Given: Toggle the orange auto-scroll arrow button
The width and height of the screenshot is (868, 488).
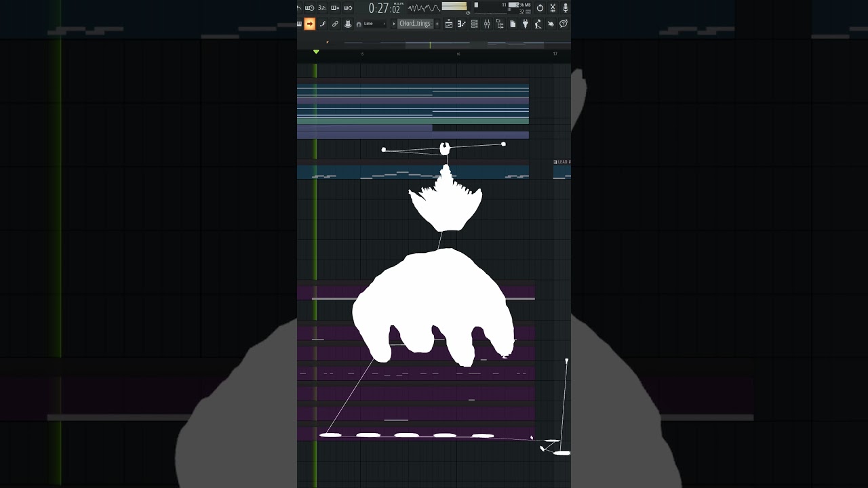Looking at the screenshot, I should pyautogui.click(x=309, y=24).
